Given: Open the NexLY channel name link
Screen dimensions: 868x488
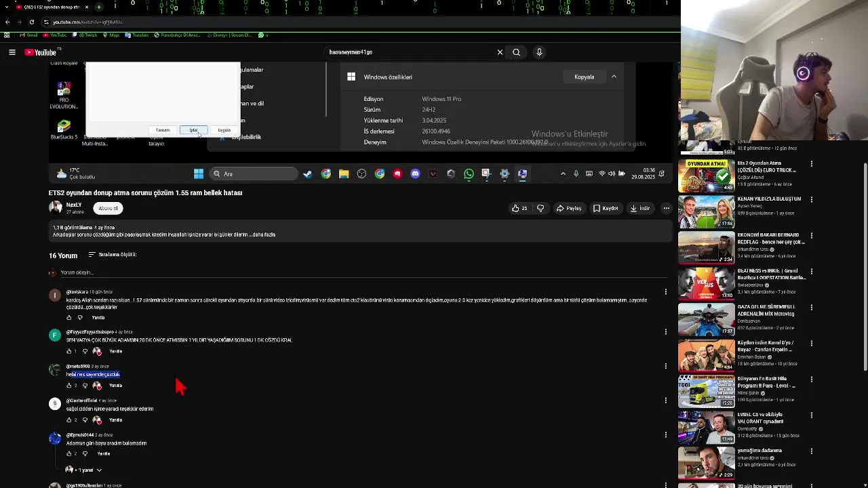Looking at the screenshot, I should 74,205.
